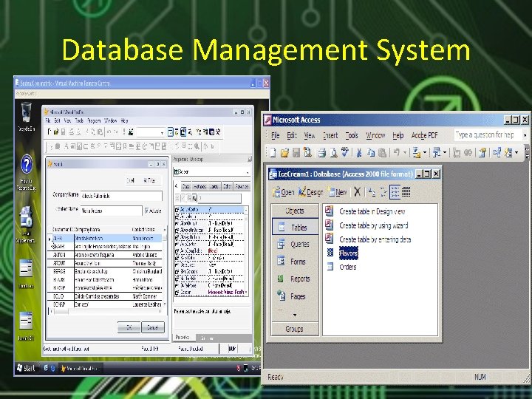Click the Design button in IceCream1 window
The width and height of the screenshot is (532, 399).
click(x=310, y=192)
